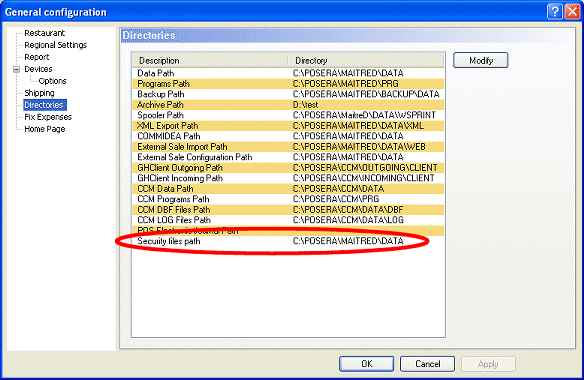Click C:\POSERA\MAITRED\DATA\XML directory value
Image resolution: width=584 pixels, height=380 pixels.
358,126
